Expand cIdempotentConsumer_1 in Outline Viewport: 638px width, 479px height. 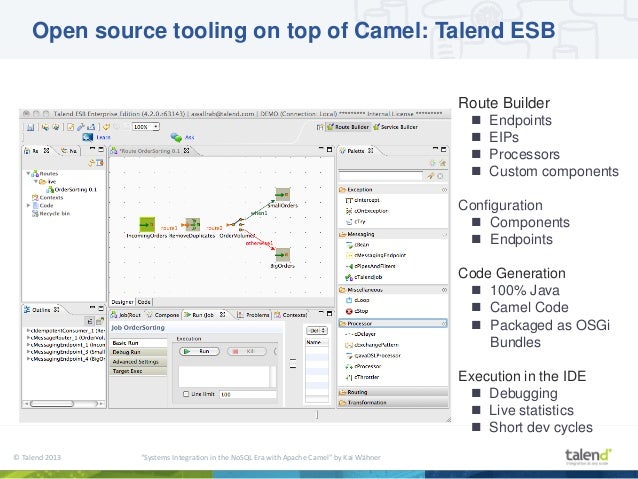click(28, 330)
